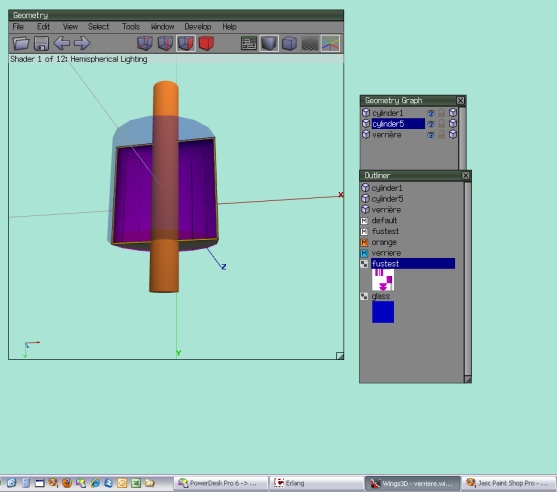
Task: Select cylinder5 in Outliner
Action: [x=387, y=199]
